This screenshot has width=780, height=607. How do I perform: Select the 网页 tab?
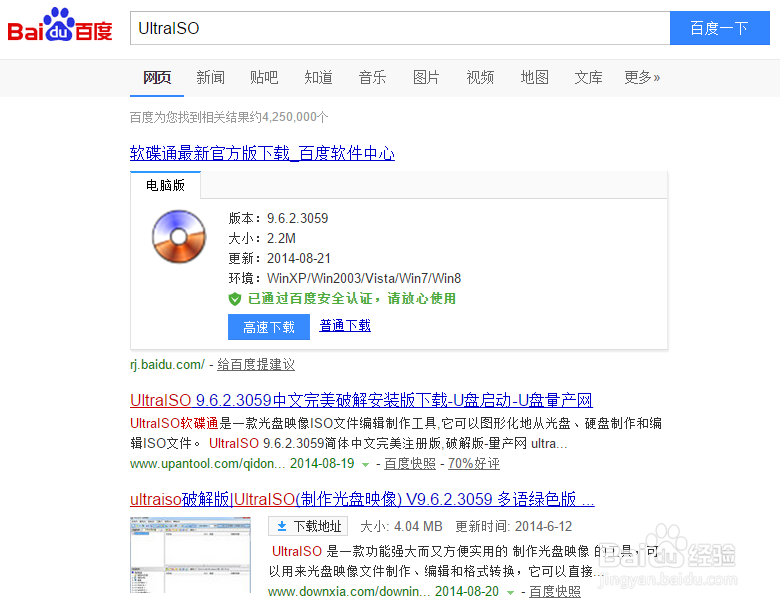[x=157, y=78]
